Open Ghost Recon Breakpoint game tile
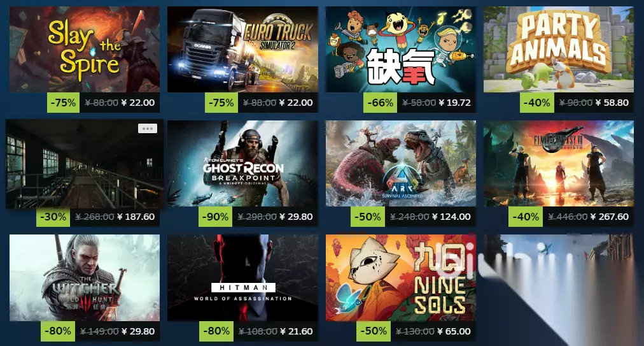 point(242,163)
